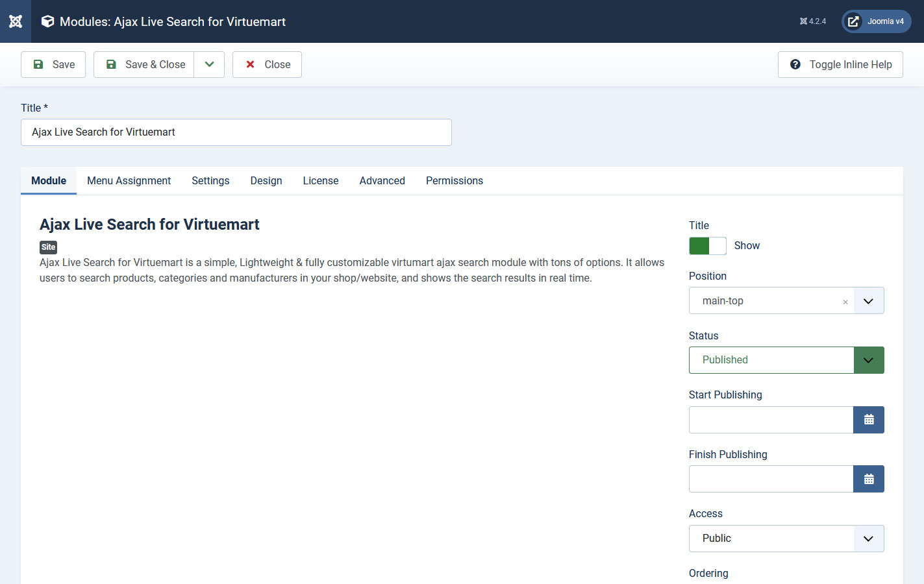
Task: Open the Design tab
Action: tap(266, 180)
